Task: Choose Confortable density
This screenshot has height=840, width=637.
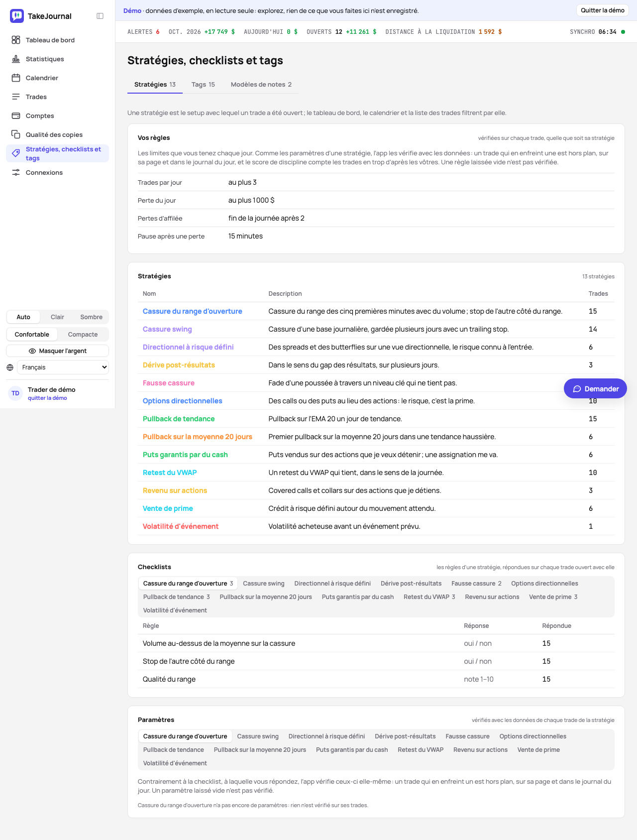Action: coord(32,335)
